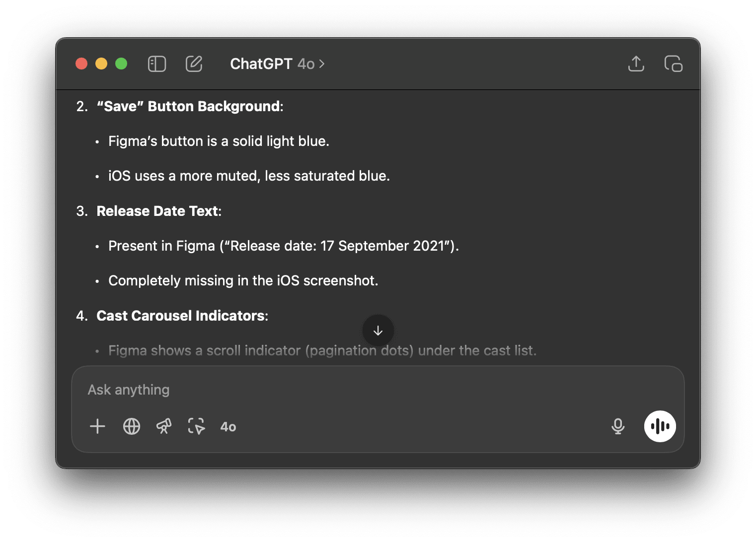Image resolution: width=756 pixels, height=542 pixels.
Task: Toggle deep research with the telescope icon
Action: 164,426
